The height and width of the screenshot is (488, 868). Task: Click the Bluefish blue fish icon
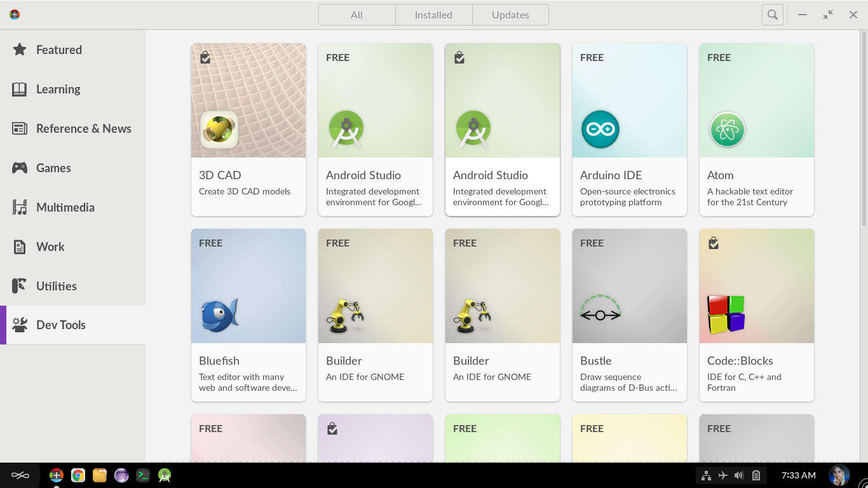pyautogui.click(x=220, y=315)
